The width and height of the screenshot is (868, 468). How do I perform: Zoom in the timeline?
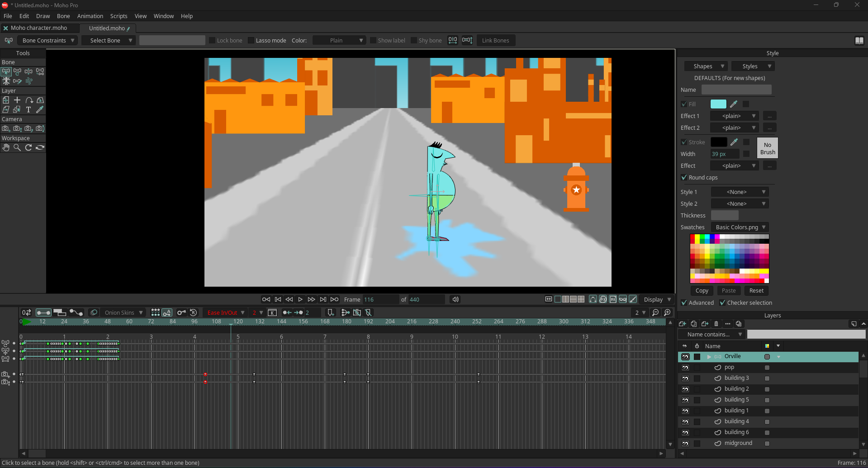pyautogui.click(x=667, y=312)
